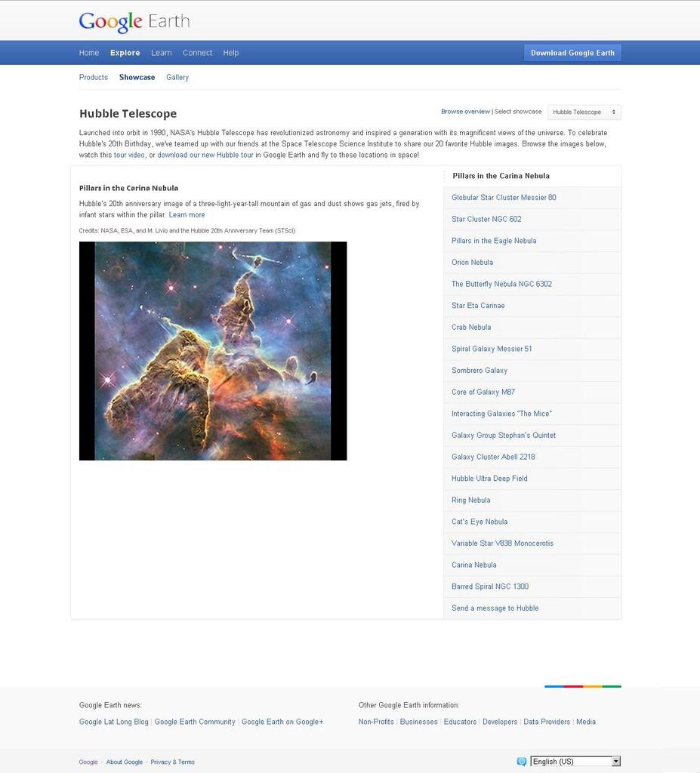Open the Connect menu item
700x773 pixels.
(x=197, y=53)
